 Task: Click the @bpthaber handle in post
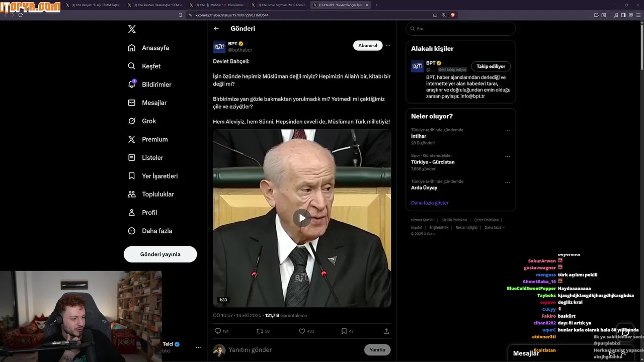240,50
